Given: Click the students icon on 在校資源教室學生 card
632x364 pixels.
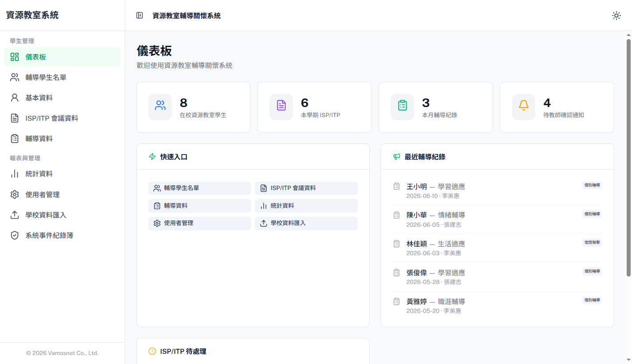Looking at the screenshot, I should [160, 106].
